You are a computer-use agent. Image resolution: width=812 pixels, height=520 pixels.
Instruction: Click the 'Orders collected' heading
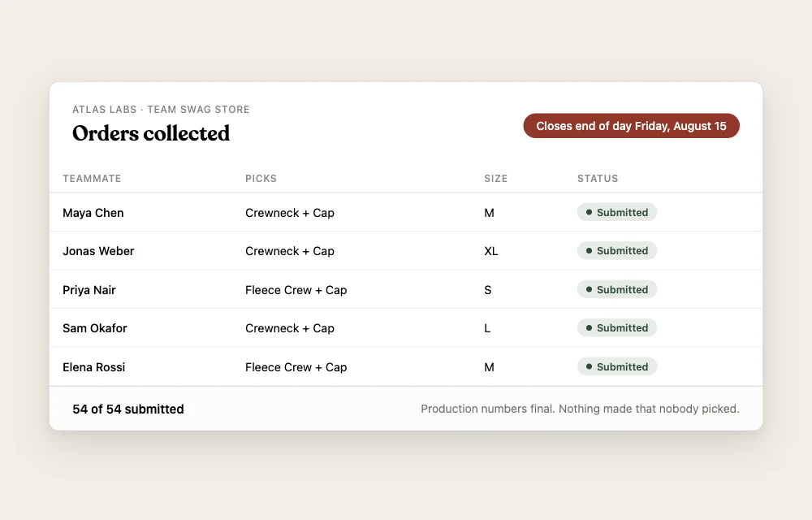[151, 133]
